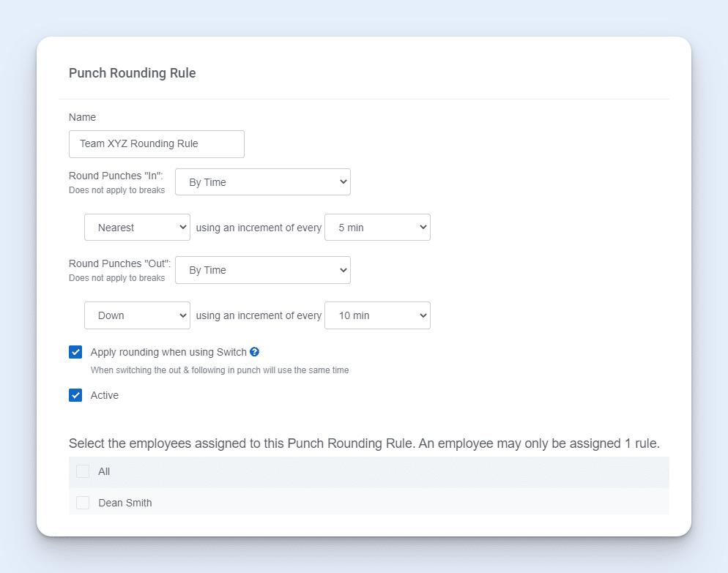Uncheck "Apply rounding when using Switch"

pos(75,352)
